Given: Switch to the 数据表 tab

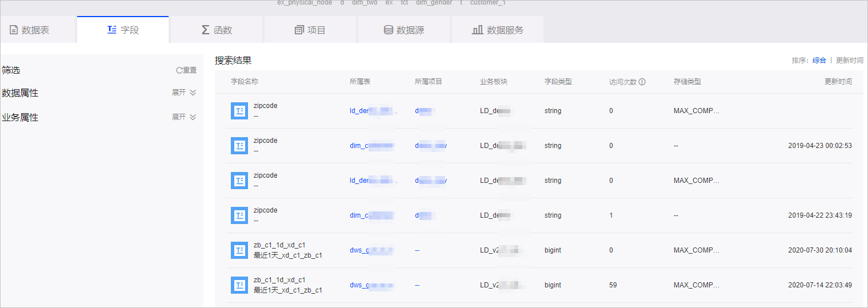Looking at the screenshot, I should point(38,30).
